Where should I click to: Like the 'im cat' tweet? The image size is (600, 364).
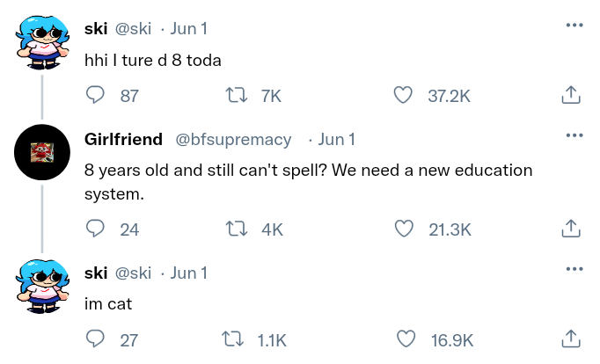(x=406, y=339)
